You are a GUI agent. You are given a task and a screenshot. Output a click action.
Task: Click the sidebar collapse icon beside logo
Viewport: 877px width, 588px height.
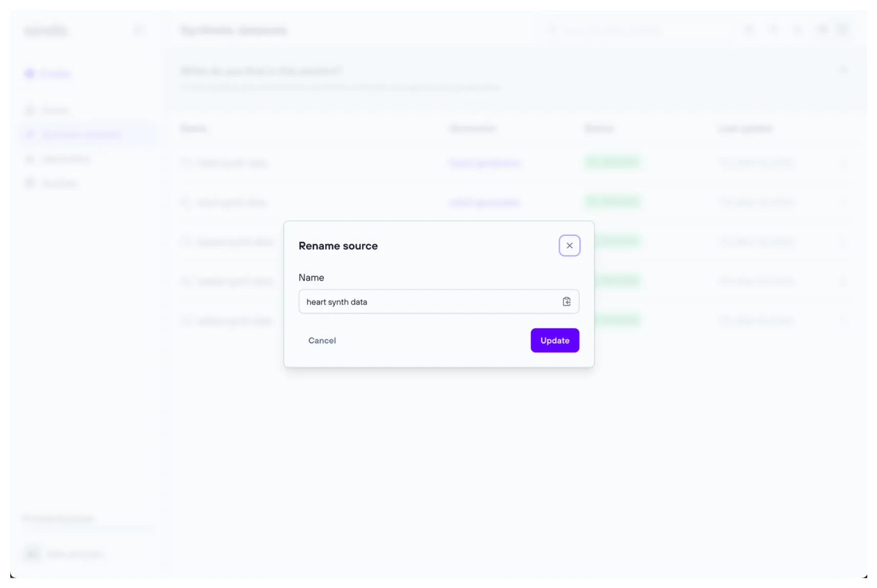tap(138, 31)
